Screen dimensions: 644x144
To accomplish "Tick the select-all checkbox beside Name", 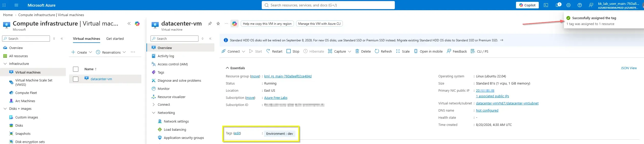I will pos(76,69).
